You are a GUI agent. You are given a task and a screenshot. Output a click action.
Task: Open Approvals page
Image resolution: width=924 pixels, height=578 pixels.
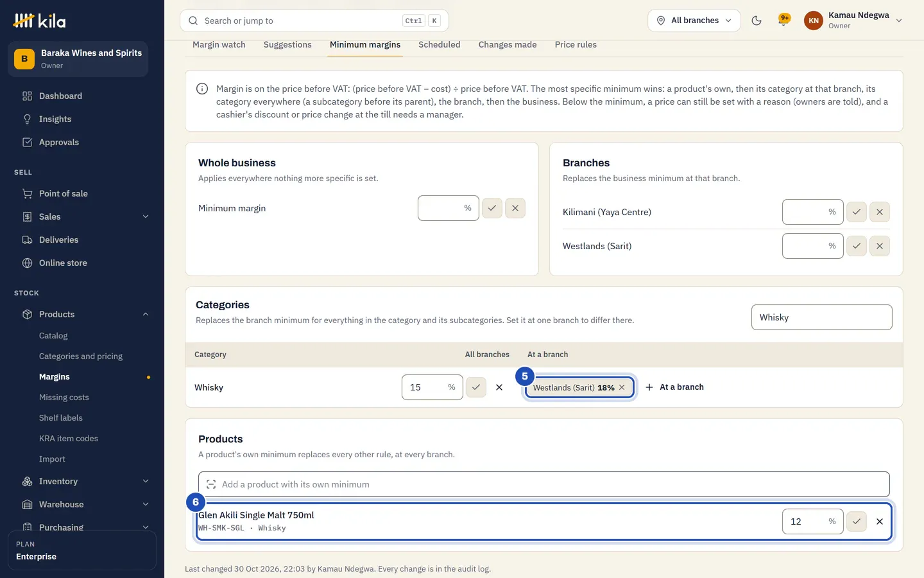pos(82,142)
